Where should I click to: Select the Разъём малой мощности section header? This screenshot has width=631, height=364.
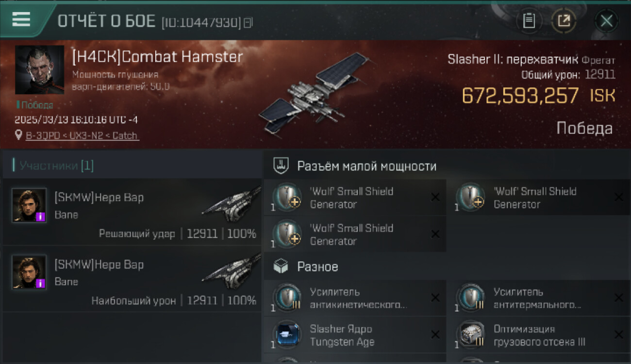pos(447,166)
